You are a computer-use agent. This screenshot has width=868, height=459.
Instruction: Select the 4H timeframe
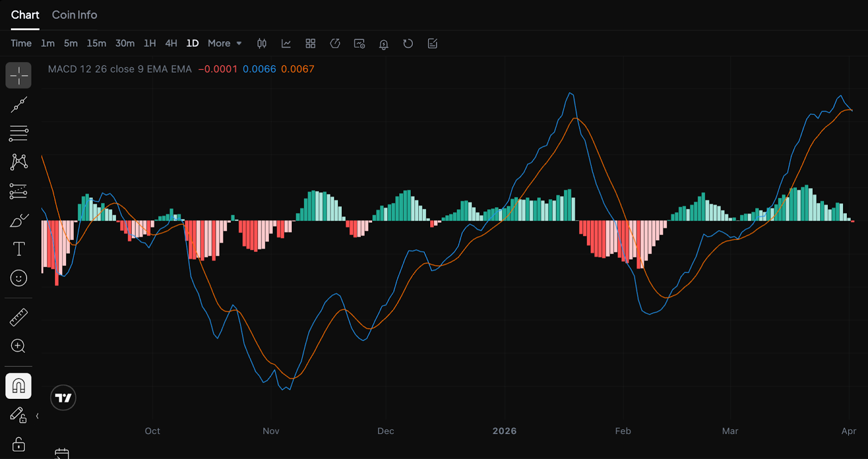pos(171,43)
